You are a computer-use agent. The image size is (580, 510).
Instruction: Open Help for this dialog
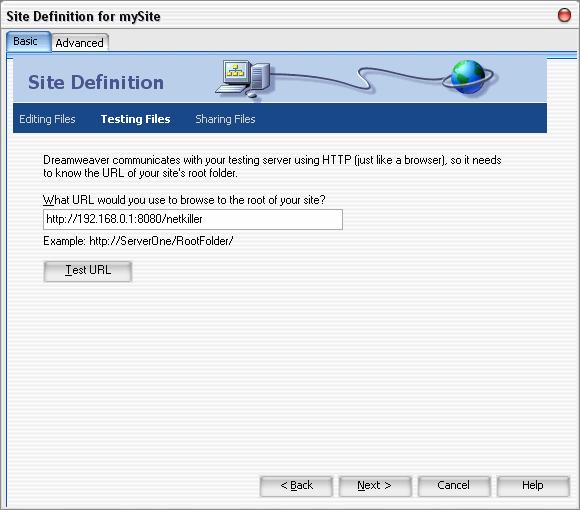[533, 486]
